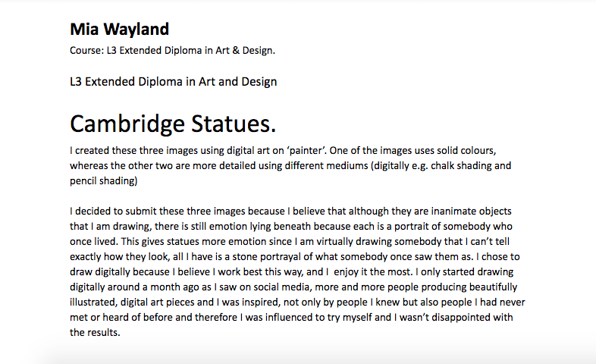Click the name heading Mia Wayland
This screenshot has height=364, width=596.
coord(119,30)
